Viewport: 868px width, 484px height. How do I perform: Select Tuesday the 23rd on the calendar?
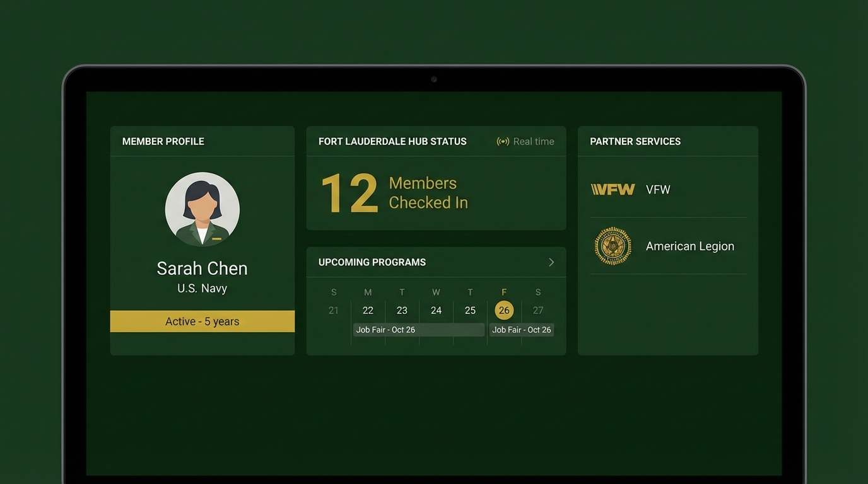pyautogui.click(x=402, y=310)
